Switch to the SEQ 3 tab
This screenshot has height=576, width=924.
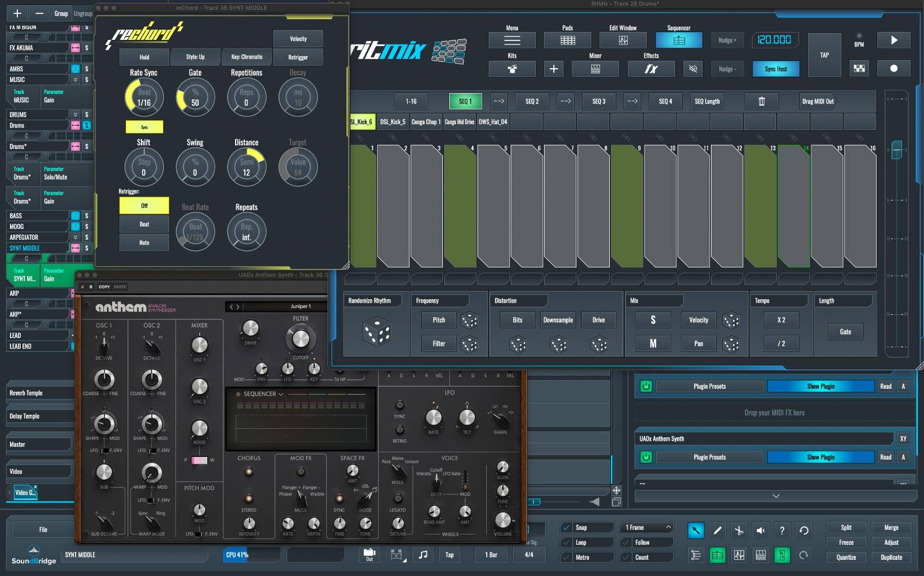point(599,101)
